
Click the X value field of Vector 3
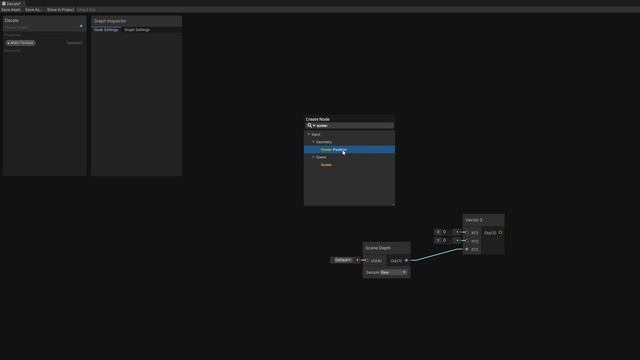(x=448, y=232)
